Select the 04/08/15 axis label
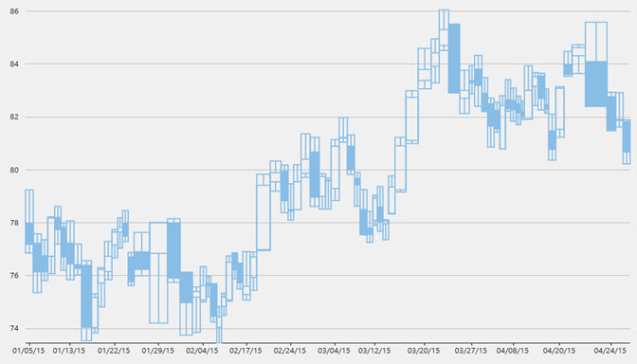 point(512,351)
